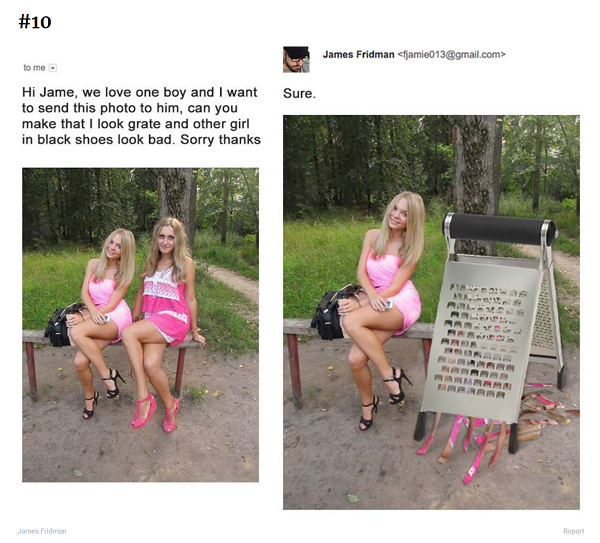Click the grater's black handle in the edited photo
This screenshot has width=600, height=543.
click(499, 230)
